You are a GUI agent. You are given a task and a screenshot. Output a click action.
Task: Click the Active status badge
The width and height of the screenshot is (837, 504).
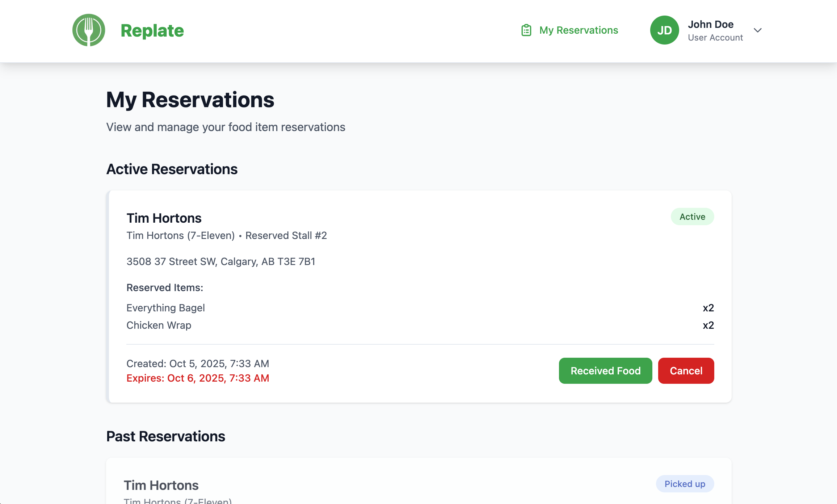(692, 217)
